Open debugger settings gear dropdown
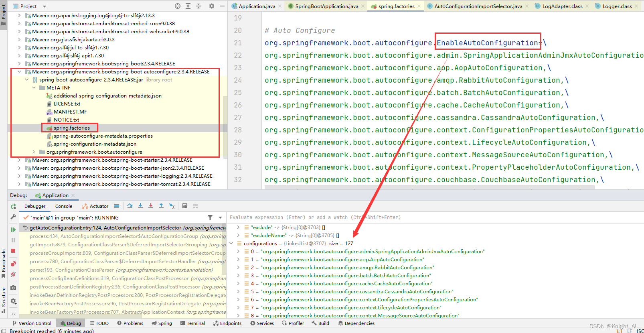Screen dimensions: 644x333 click(x=13, y=301)
